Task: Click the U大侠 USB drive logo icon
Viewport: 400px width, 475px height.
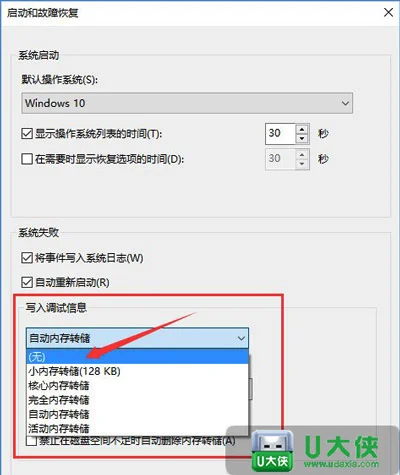Action: click(272, 450)
